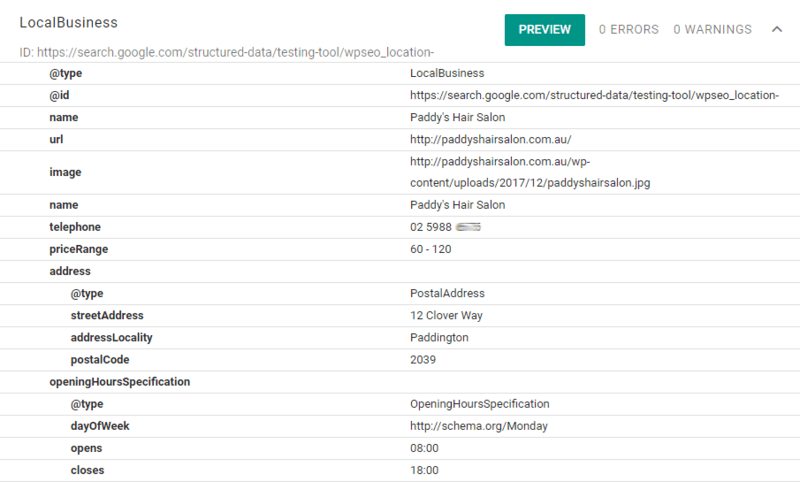Click the @id wpseo_location URL value
The height and width of the screenshot is (482, 800).
[x=594, y=95]
